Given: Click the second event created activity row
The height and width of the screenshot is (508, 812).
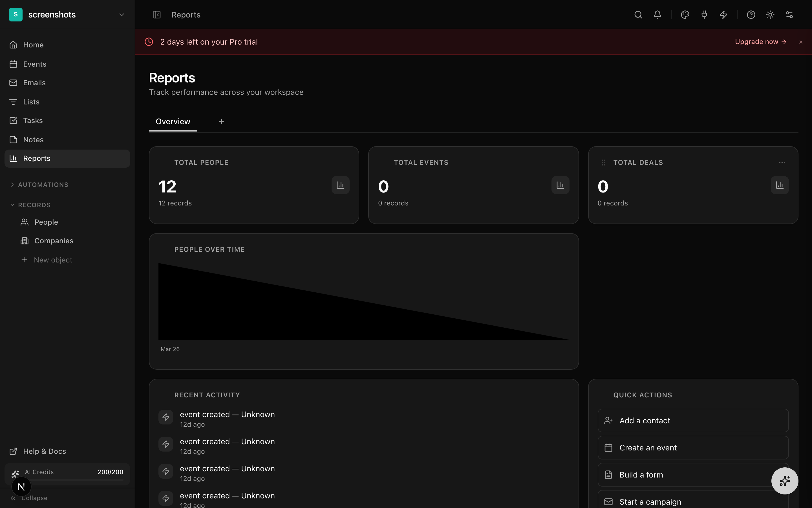Looking at the screenshot, I should pos(364,446).
